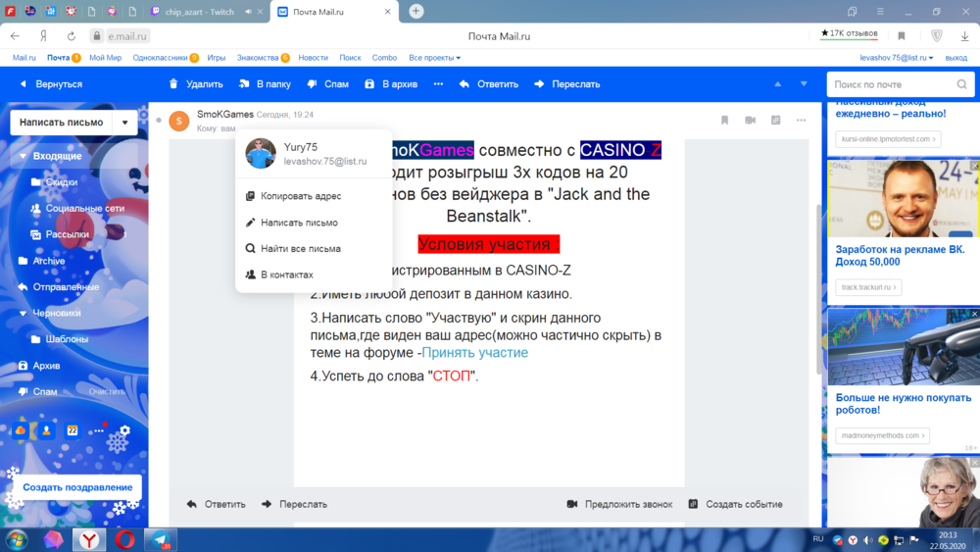
Task: Follow the Принять участие link
Action: (475, 353)
